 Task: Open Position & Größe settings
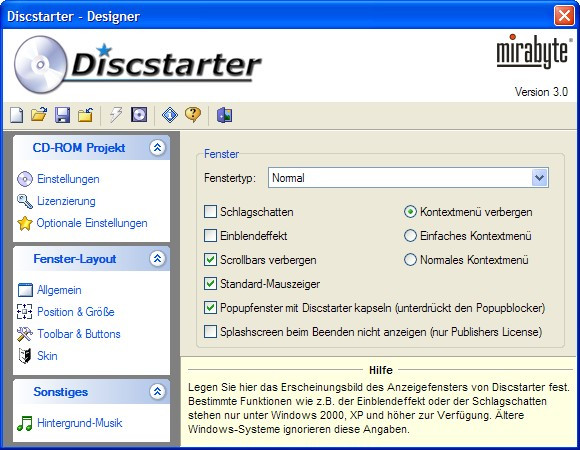(76, 312)
